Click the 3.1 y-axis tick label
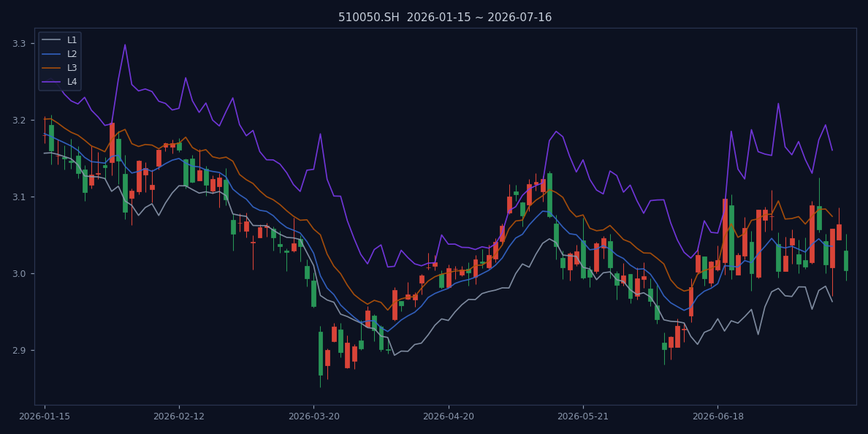 19,197
